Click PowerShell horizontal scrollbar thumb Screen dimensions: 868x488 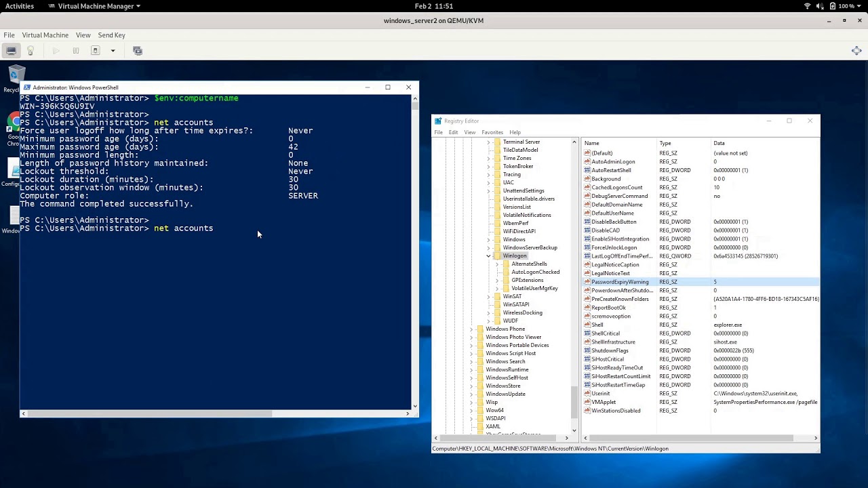(x=149, y=413)
